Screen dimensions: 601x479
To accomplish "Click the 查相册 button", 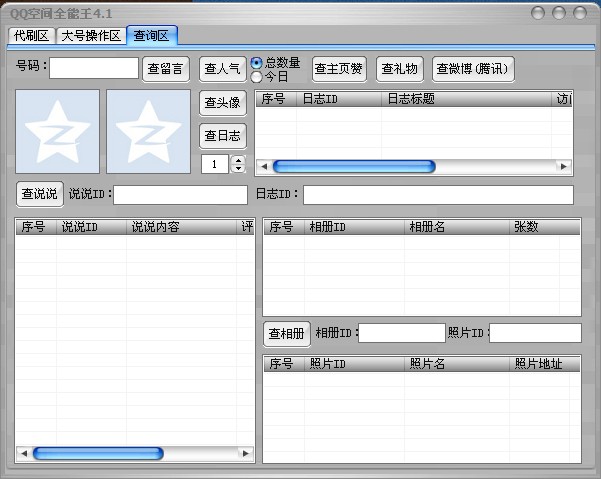I will coord(287,334).
